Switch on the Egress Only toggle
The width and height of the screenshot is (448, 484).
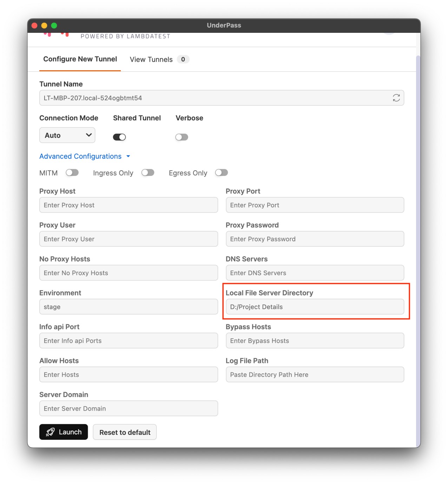click(222, 173)
